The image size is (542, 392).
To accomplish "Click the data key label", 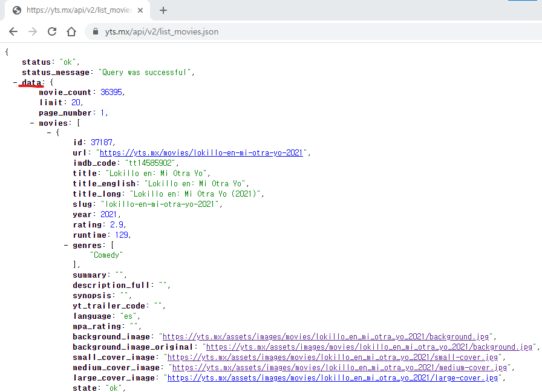I will coord(31,83).
